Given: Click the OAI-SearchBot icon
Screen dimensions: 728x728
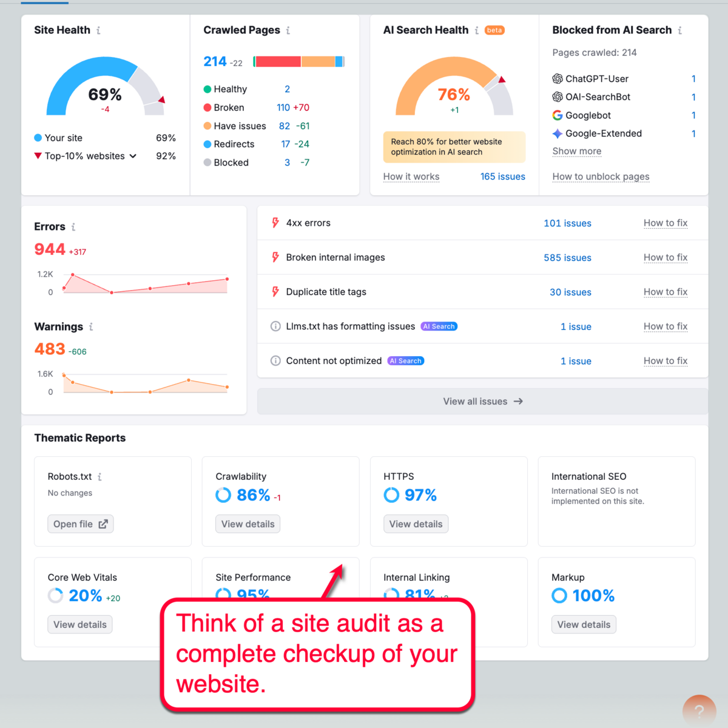Looking at the screenshot, I should click(558, 97).
